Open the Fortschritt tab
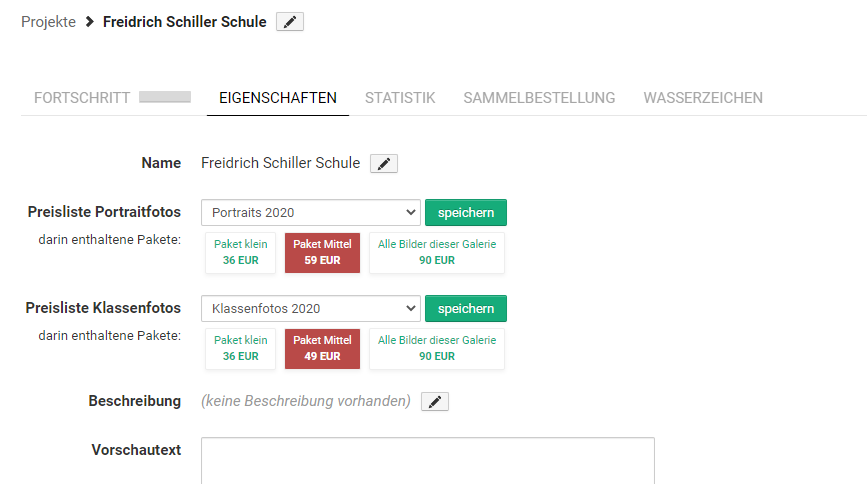867x484 pixels. [x=82, y=98]
